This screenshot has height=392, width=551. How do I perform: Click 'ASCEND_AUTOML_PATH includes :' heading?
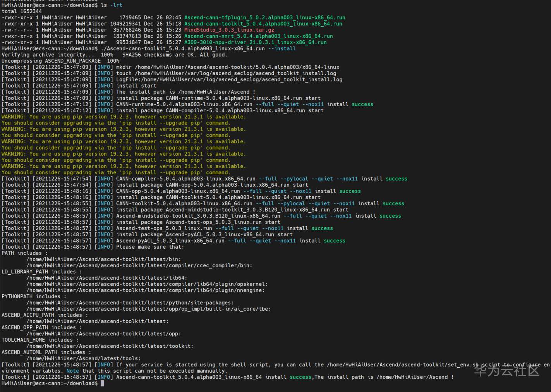click(x=46, y=352)
